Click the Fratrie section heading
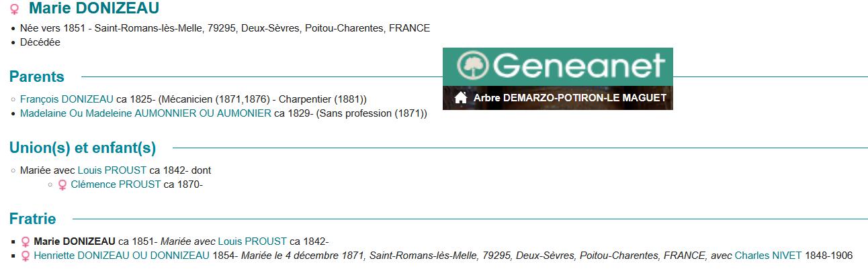 [33, 219]
